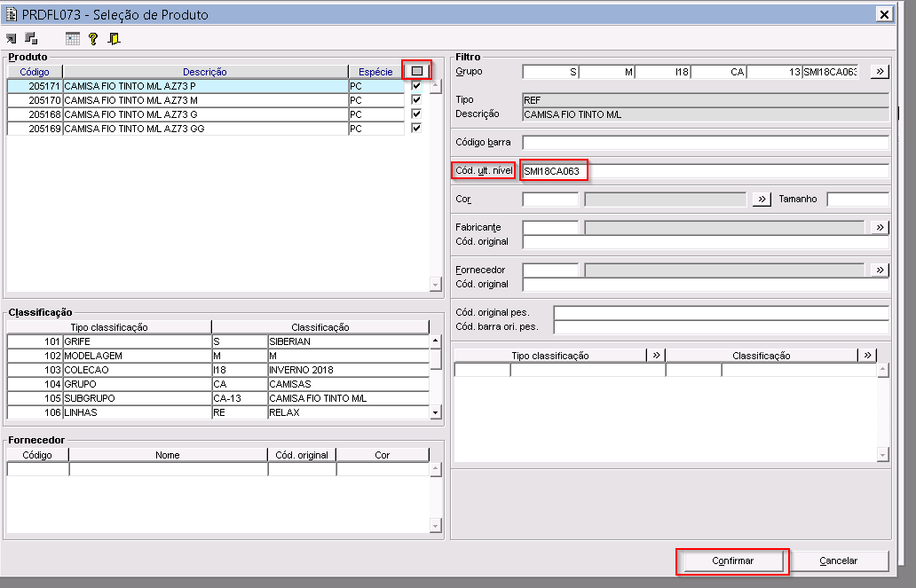Image resolution: width=916 pixels, height=588 pixels.
Task: Click the SIBERIAN classification cell
Action: coord(348,341)
